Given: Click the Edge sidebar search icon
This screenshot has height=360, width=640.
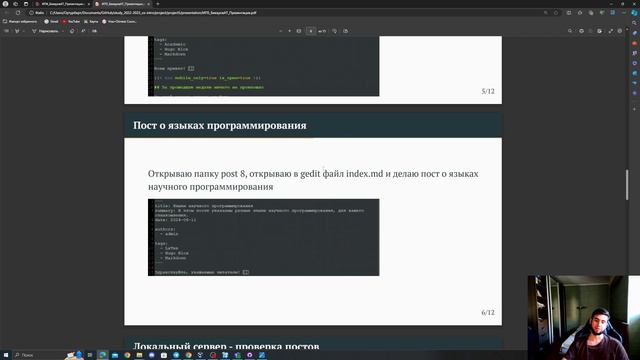Looking at the screenshot, I should click(634, 23).
